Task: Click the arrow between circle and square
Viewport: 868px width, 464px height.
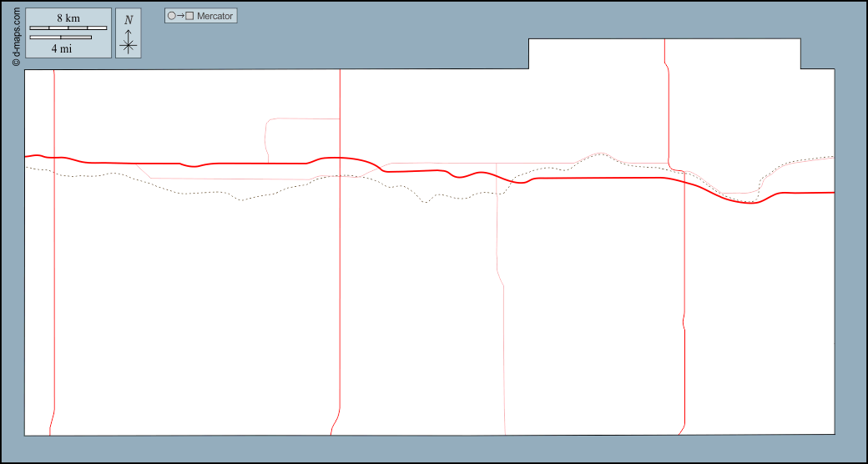Action: coord(180,16)
